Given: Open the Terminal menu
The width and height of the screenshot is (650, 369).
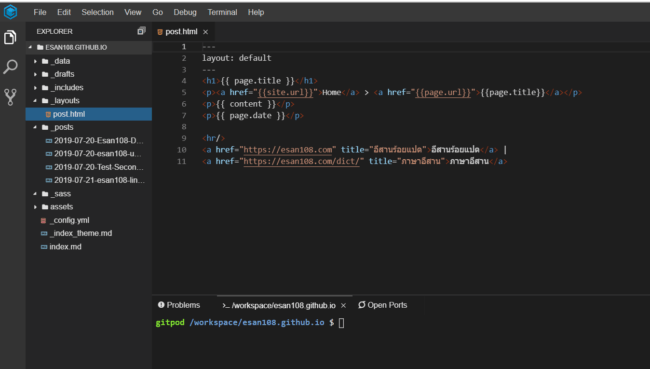Looking at the screenshot, I should (x=222, y=12).
